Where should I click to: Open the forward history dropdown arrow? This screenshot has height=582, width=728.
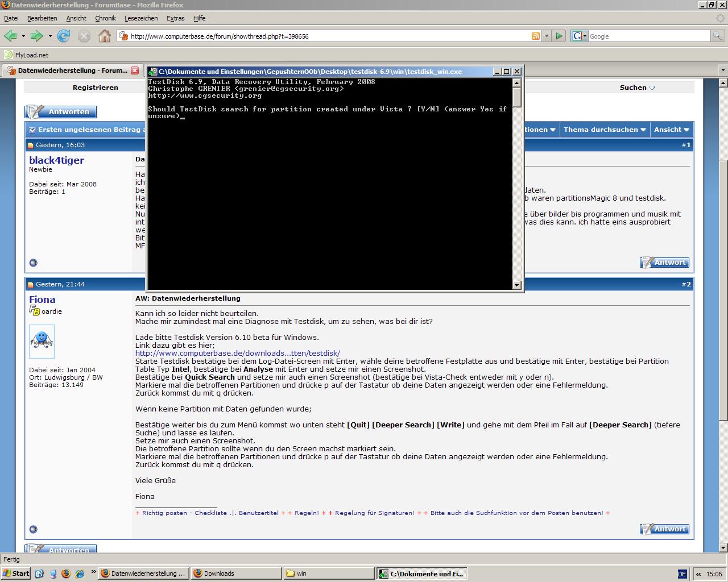point(50,36)
